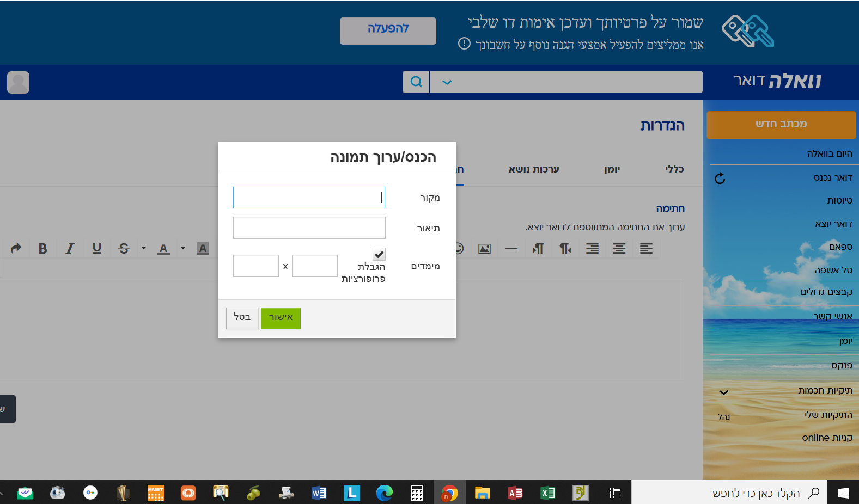Image resolution: width=859 pixels, height=504 pixels.
Task: Open Microsoft Access from taskbar
Action: tap(515, 493)
